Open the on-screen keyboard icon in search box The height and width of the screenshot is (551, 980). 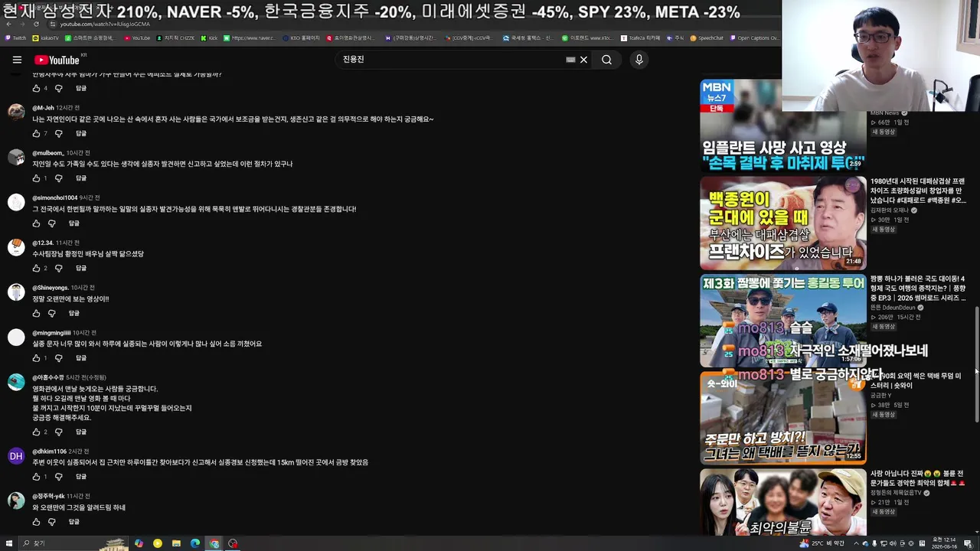570,60
